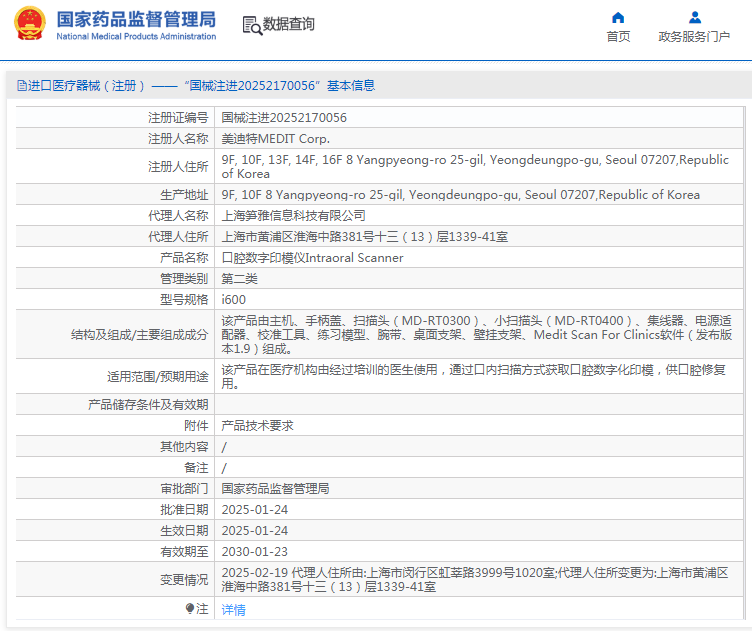Click the 注册证编号 row label
752x631 pixels.
coord(178,117)
